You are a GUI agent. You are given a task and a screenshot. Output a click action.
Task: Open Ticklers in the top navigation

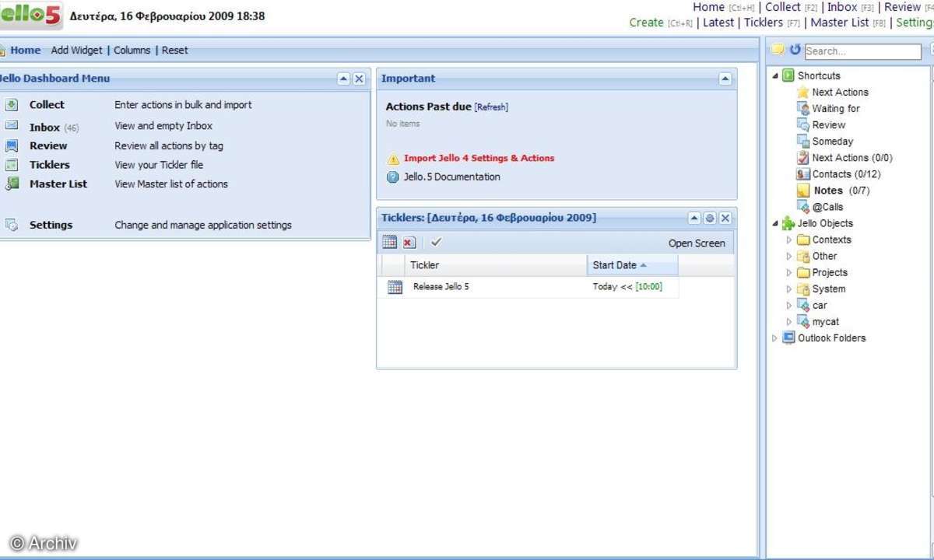pyautogui.click(x=764, y=23)
